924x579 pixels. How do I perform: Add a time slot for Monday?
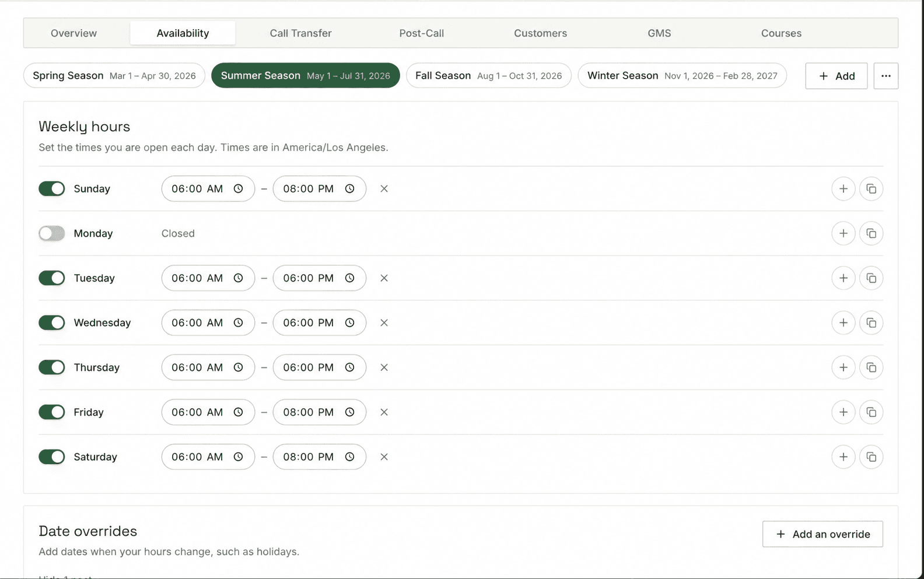click(843, 233)
